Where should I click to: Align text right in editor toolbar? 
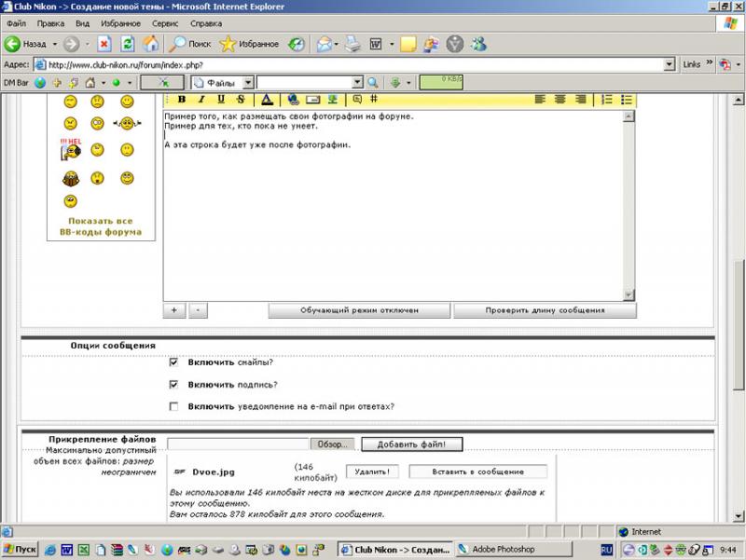580,99
